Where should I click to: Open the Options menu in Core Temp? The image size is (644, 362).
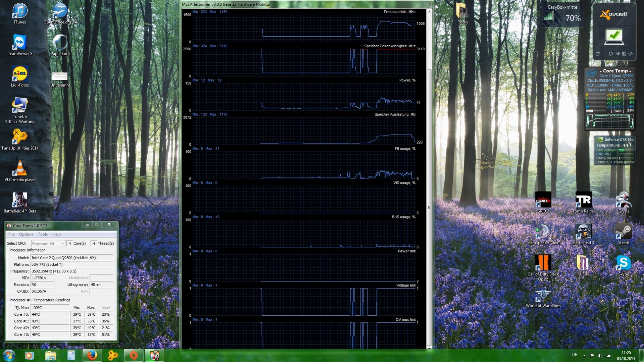[26, 234]
